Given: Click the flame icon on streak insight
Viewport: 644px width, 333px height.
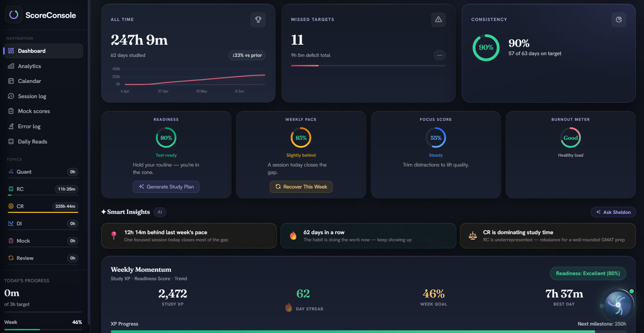Looking at the screenshot, I should click(x=293, y=236).
